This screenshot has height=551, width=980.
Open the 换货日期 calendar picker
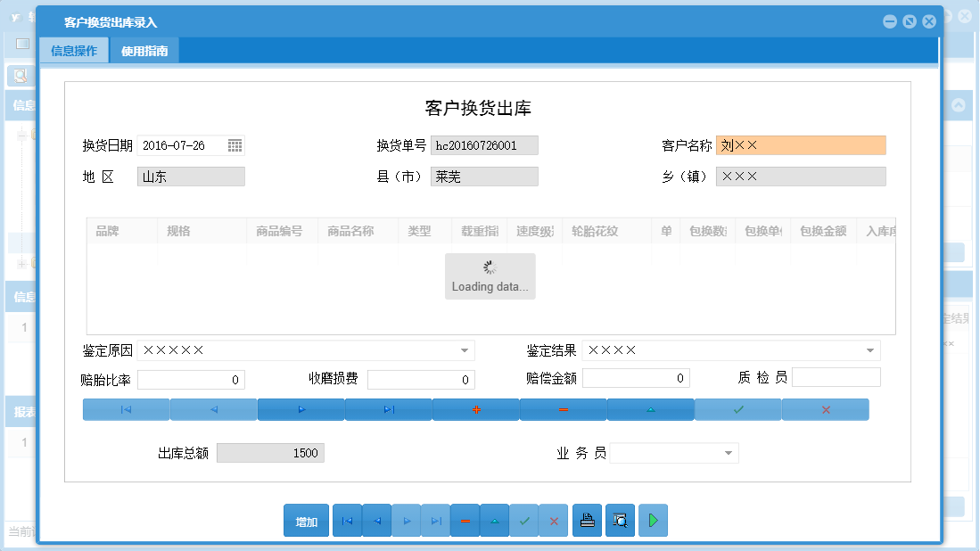[x=235, y=144]
